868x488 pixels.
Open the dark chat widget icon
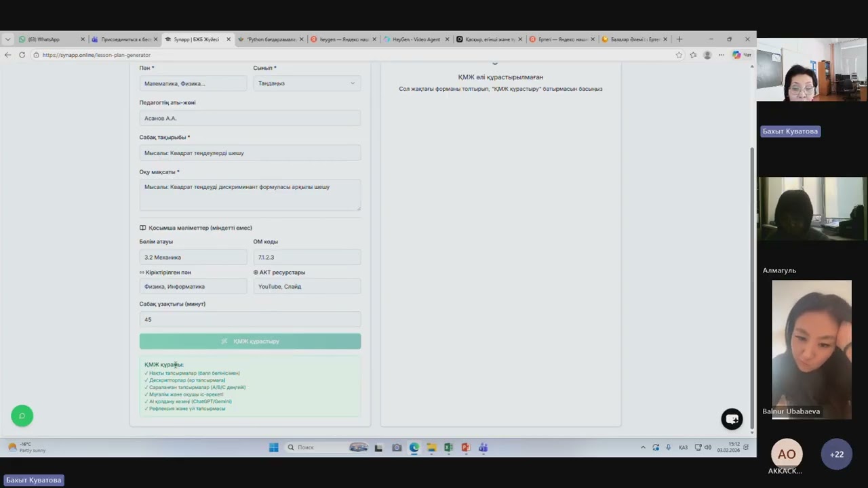click(x=732, y=419)
